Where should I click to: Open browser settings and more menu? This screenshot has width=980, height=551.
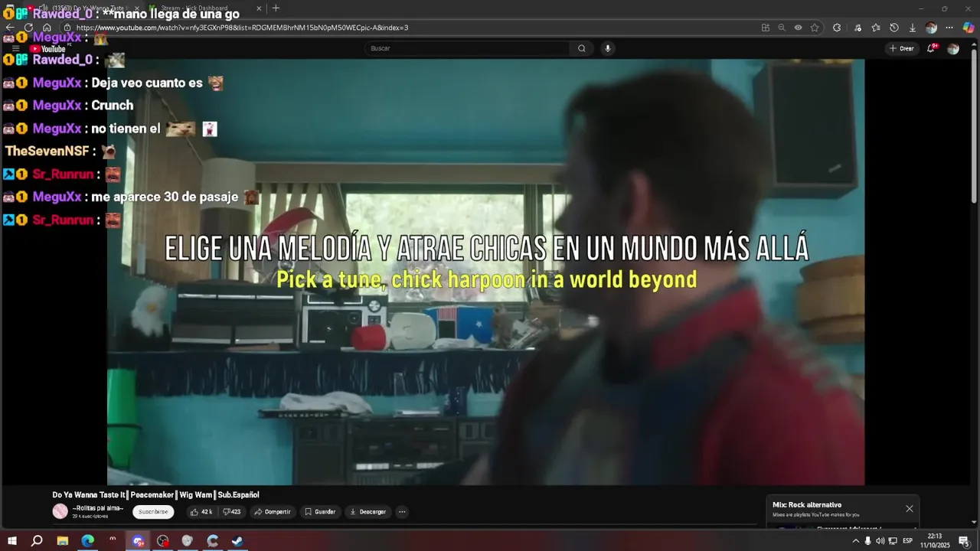pos(949,28)
